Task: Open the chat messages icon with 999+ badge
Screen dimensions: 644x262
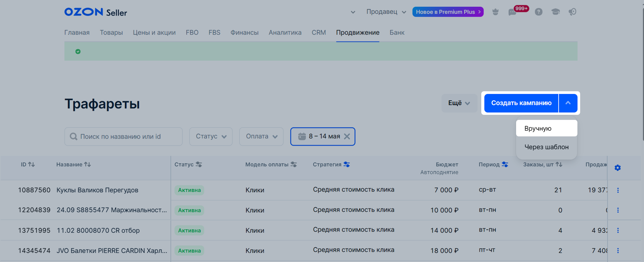Action: 513,12
